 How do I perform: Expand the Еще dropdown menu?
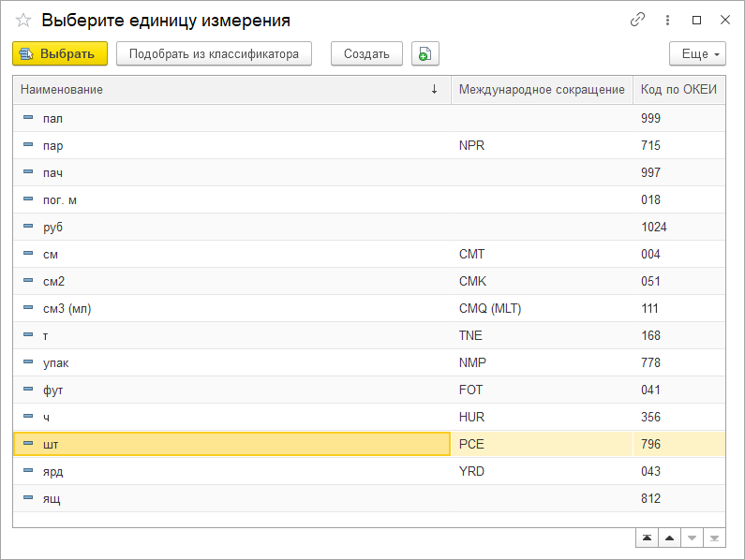click(698, 54)
